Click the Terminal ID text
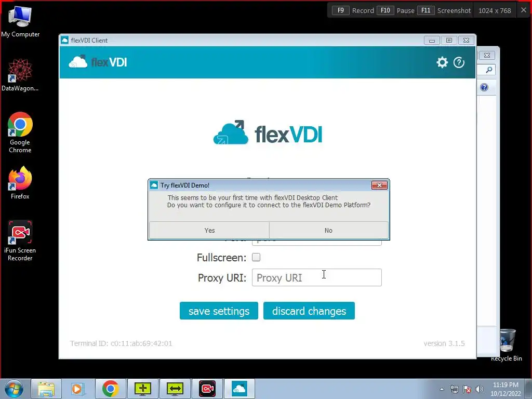The height and width of the screenshot is (399, 532). (121, 343)
